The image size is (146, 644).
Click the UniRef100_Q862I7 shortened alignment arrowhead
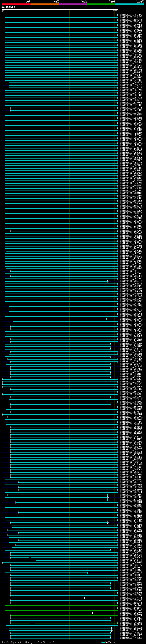[x=108, y=281]
